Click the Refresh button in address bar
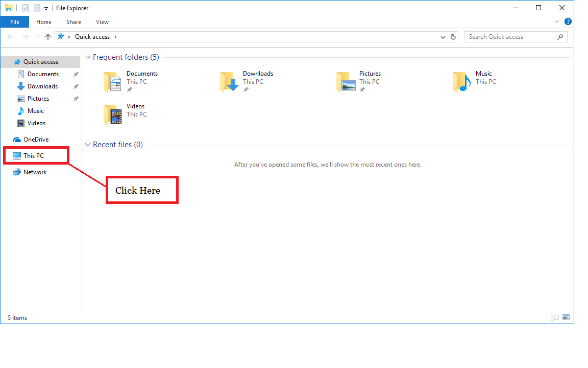The image size is (588, 368). tap(453, 37)
